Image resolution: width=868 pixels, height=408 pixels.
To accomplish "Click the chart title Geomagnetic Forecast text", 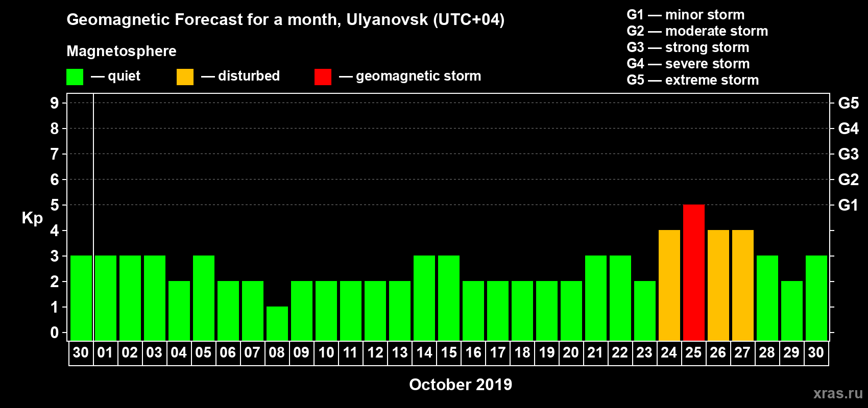I will click(285, 20).
